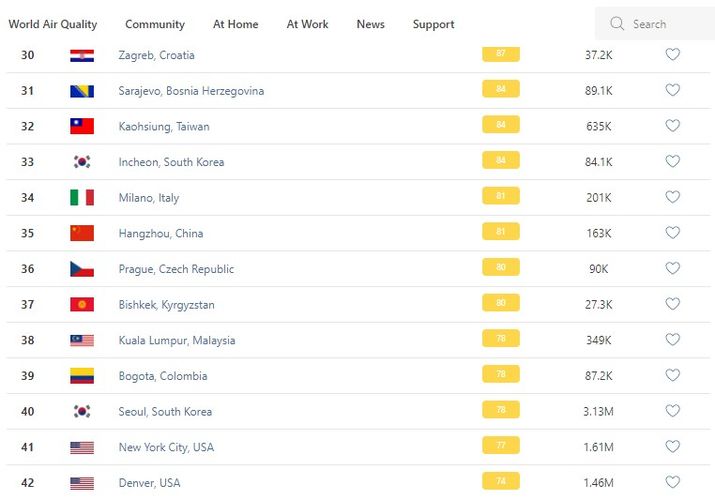
Task: Click the China flag beside Hangzhou
Action: [x=82, y=233]
